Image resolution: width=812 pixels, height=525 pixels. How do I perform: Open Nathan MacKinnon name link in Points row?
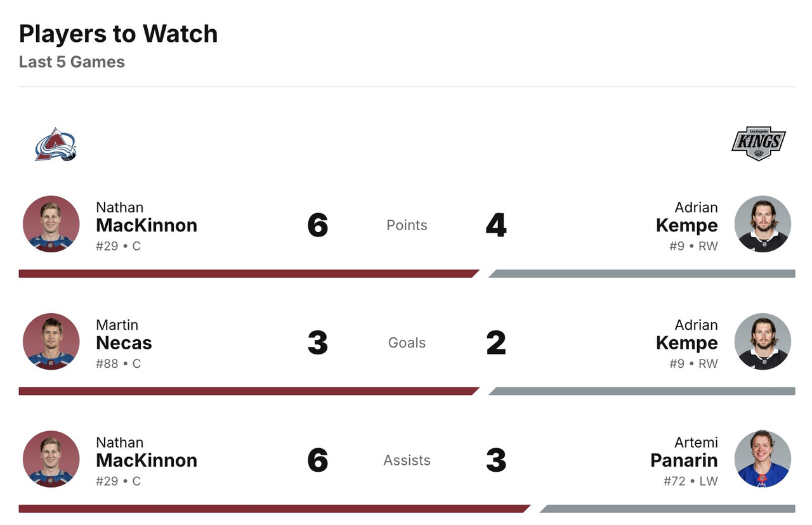pyautogui.click(x=147, y=225)
